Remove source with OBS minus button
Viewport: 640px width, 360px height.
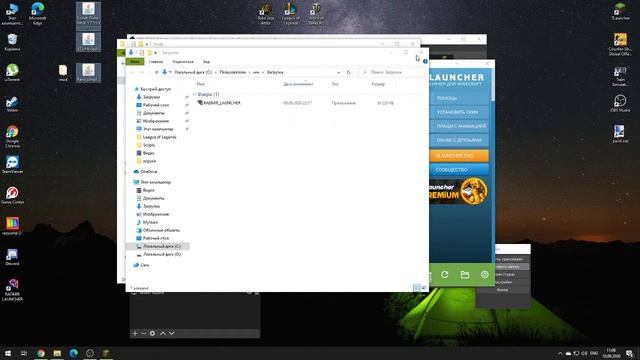(x=143, y=333)
